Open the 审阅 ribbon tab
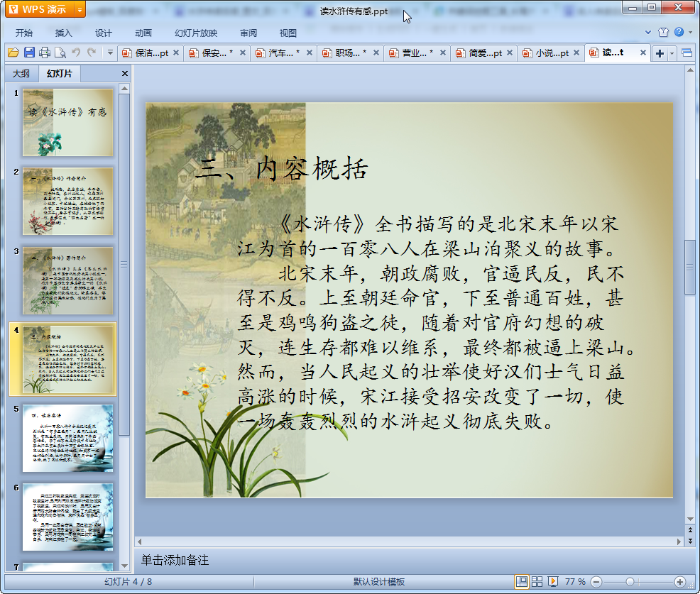 (x=248, y=33)
